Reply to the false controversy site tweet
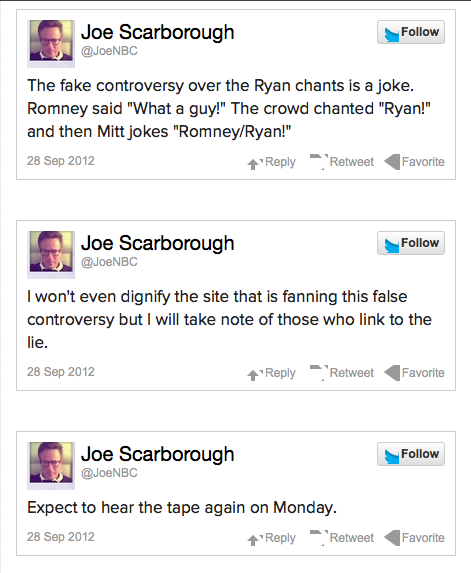The height and width of the screenshot is (573, 471). [x=271, y=373]
